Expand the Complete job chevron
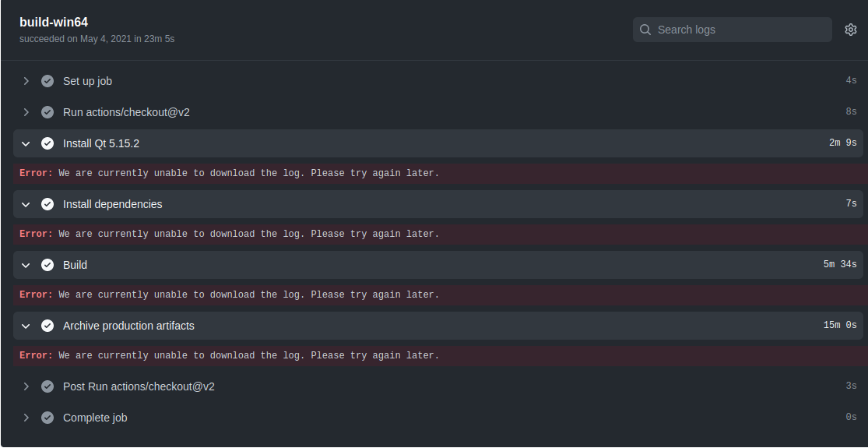This screenshot has width=868, height=448. tap(26, 418)
